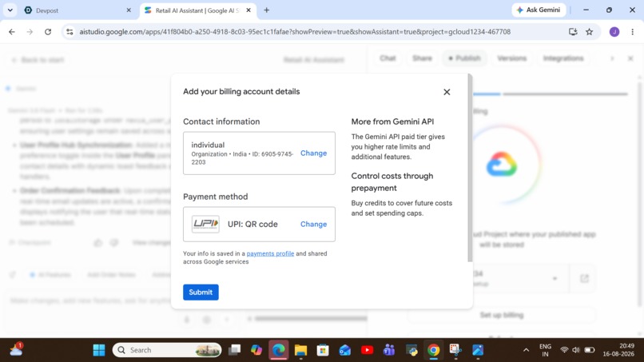Click thumbs down on assistant response
Viewport: 644px width, 362px height.
(113, 243)
